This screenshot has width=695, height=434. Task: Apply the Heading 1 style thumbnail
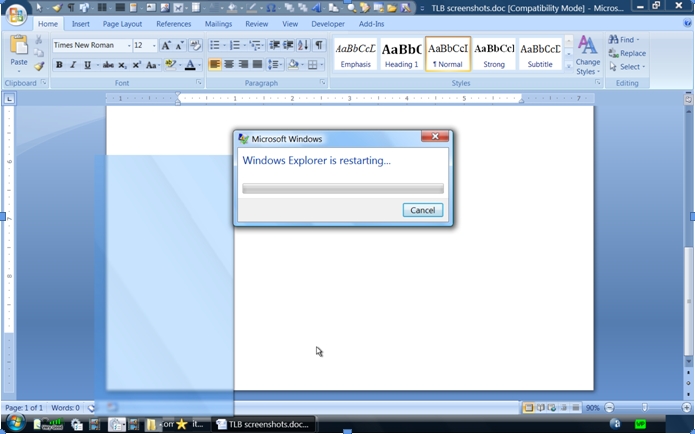401,53
